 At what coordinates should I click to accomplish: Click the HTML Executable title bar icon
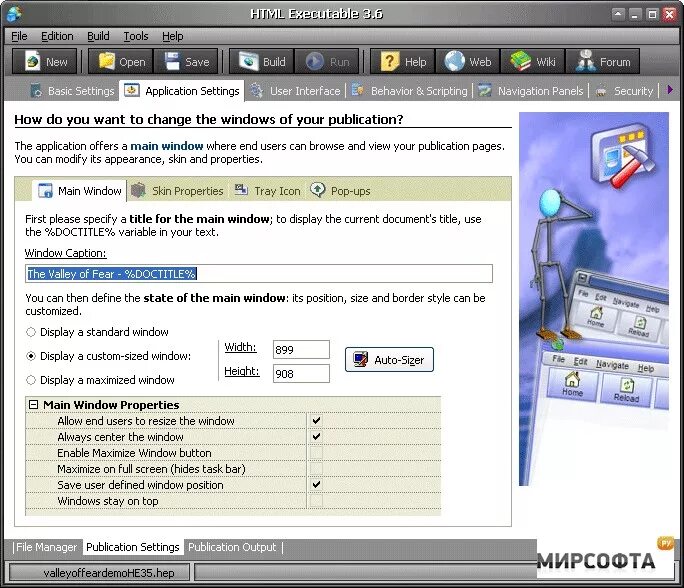14,14
